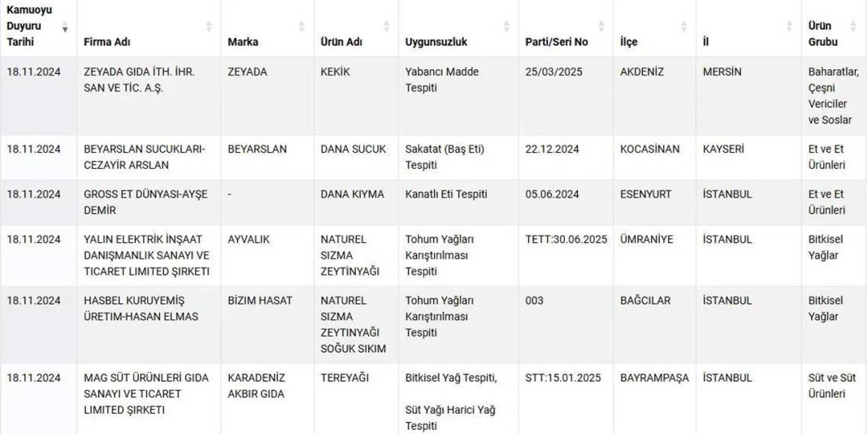This screenshot has width=868, height=434.
Task: Click the GROSS ET DÜNYASI-AYŞE DEMİR row
Action: click(434, 202)
